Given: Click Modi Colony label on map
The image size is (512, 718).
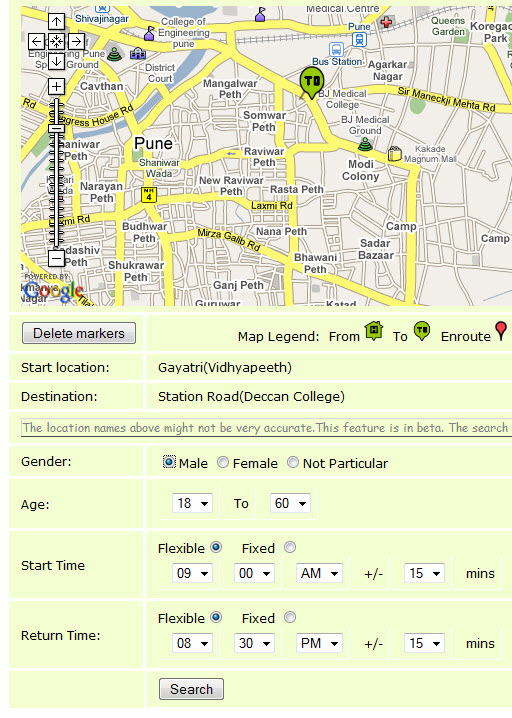Looking at the screenshot, I should 361,170.
